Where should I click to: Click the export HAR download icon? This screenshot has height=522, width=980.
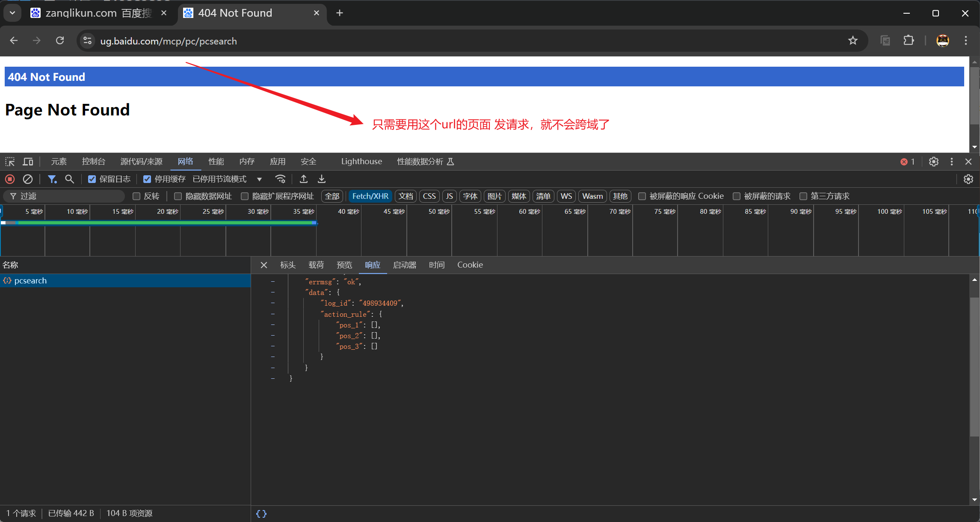tap(322, 179)
